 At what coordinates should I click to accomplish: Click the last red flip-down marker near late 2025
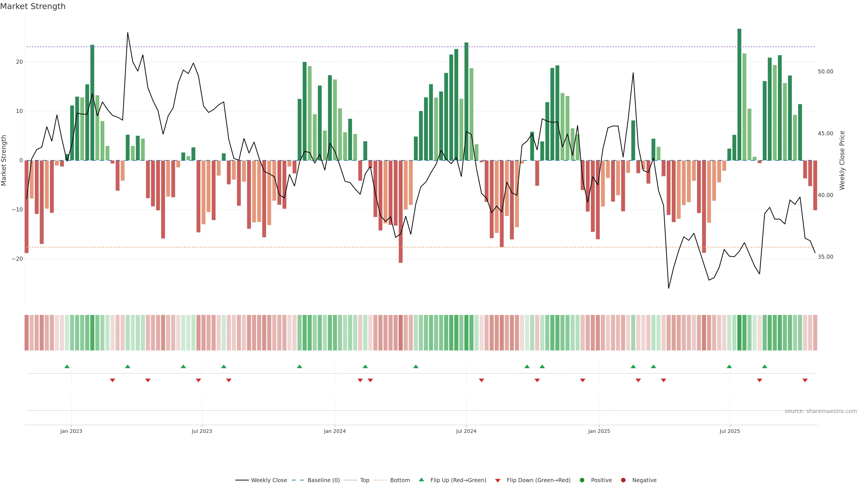(x=805, y=380)
